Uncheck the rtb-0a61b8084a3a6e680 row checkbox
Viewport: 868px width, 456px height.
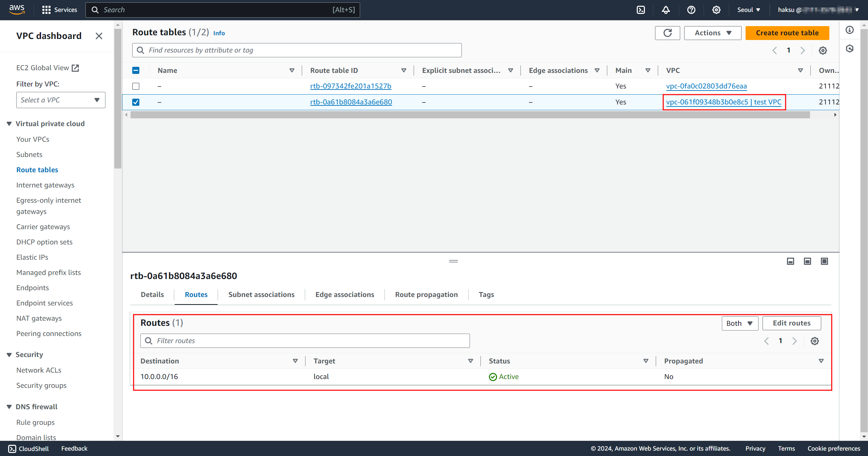tap(136, 102)
